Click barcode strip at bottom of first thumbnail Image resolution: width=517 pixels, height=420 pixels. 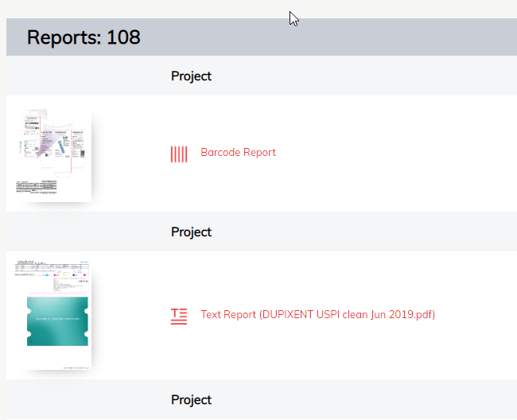coord(37,186)
